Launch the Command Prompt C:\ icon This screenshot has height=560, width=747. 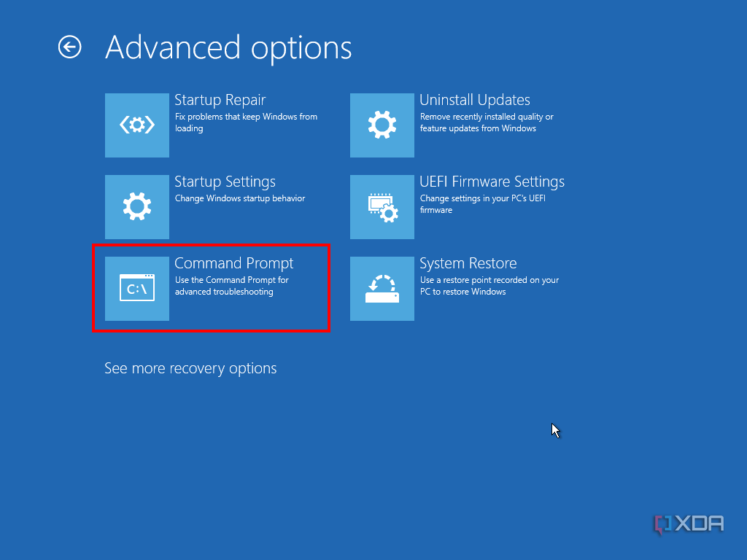click(x=136, y=289)
